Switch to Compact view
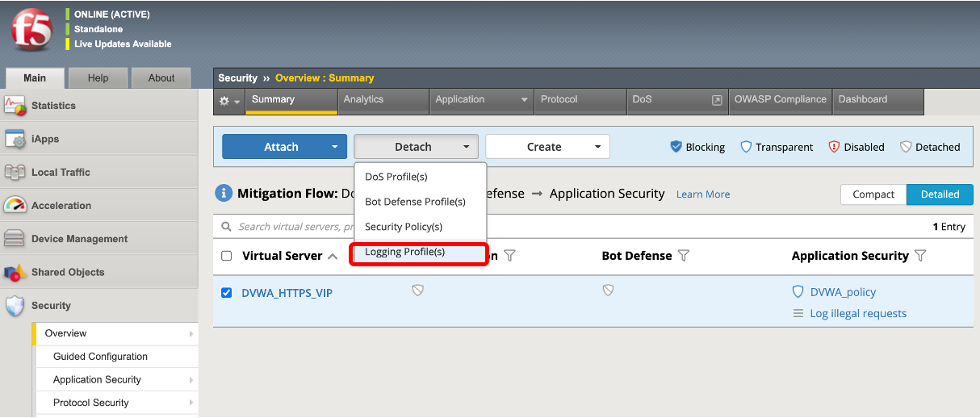The width and height of the screenshot is (980, 418). [x=873, y=194]
